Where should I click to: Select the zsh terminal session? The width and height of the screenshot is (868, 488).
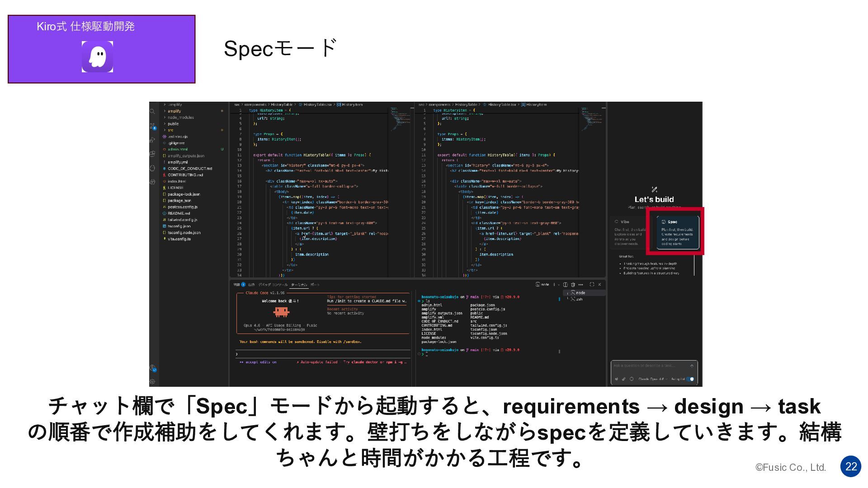pyautogui.click(x=579, y=299)
